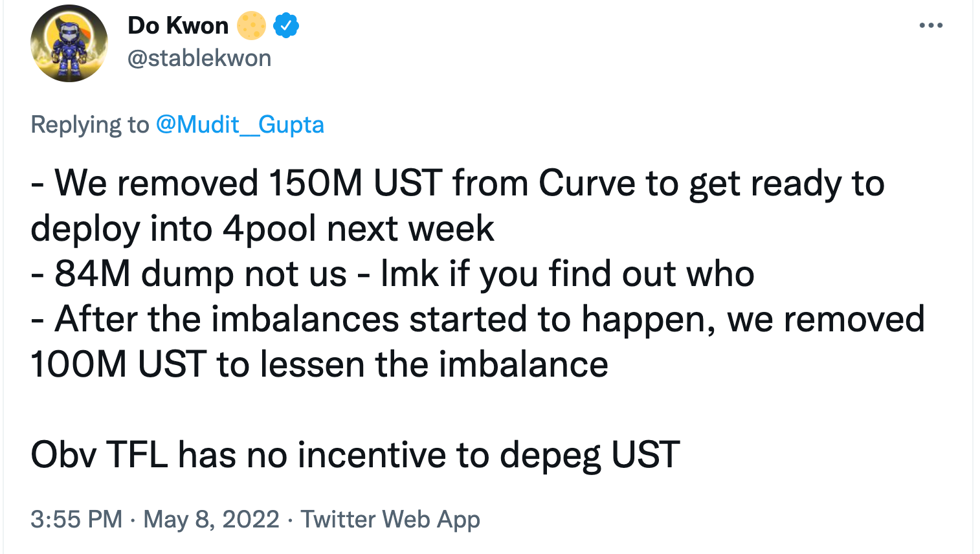This screenshot has height=554, width=980.
Task: Visit the @stablekwon handle
Action: point(199,58)
